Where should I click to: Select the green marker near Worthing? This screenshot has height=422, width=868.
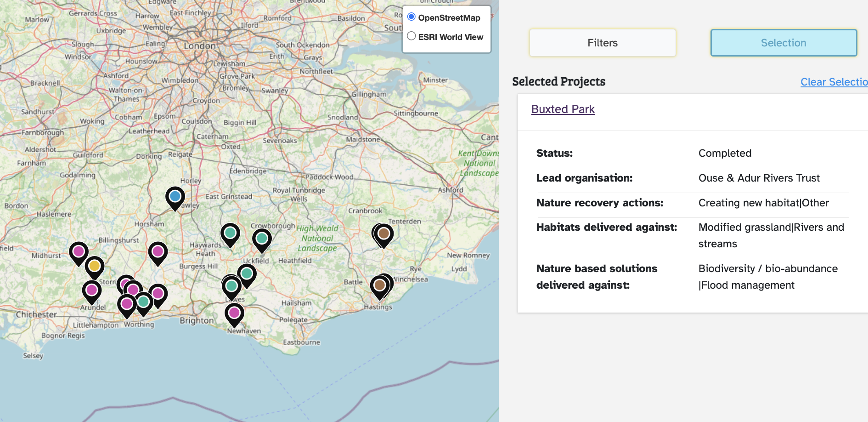point(144,302)
